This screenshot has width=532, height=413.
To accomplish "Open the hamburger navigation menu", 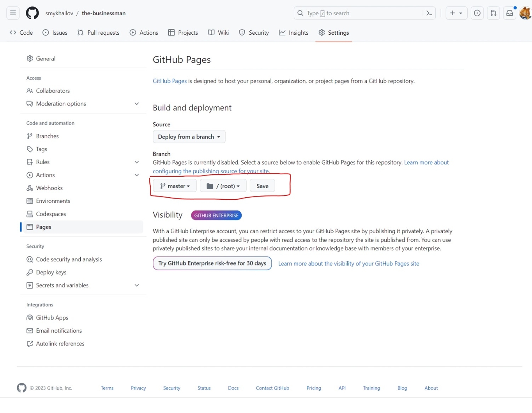I will (13, 13).
